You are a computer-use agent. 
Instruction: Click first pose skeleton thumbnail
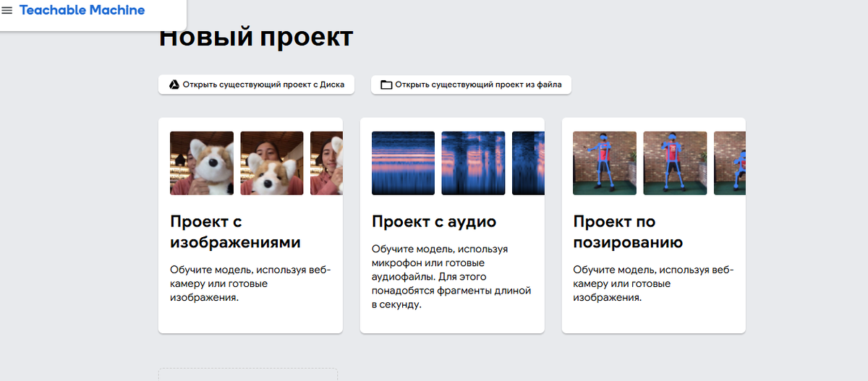click(x=605, y=163)
